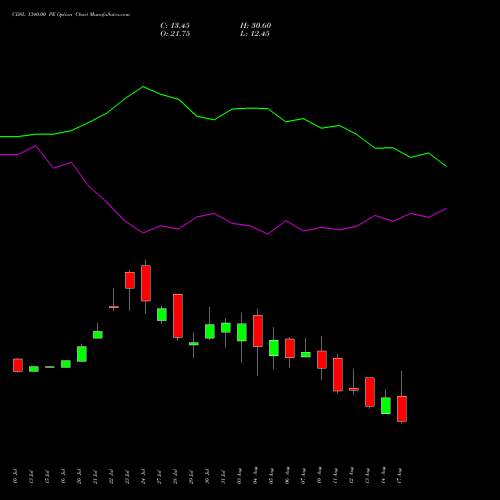Click the "11 Aug" date axis label
This screenshot has height=500, width=500.
click(x=335, y=475)
